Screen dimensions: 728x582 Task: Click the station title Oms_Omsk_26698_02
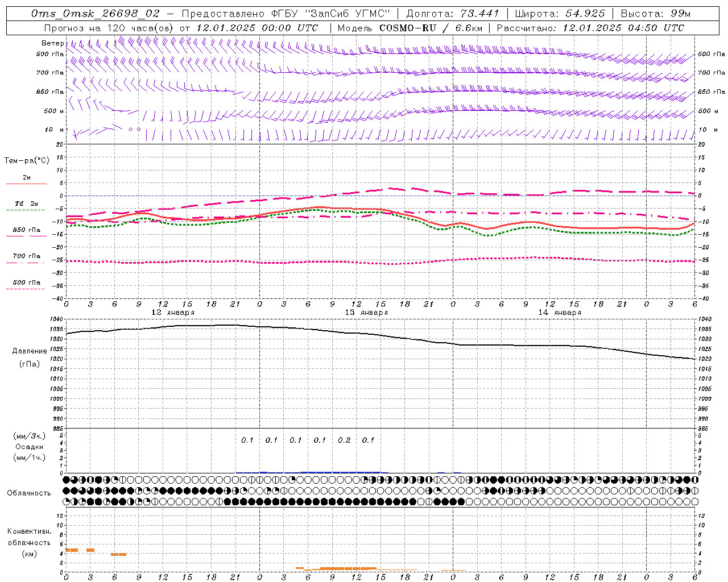[x=96, y=14]
